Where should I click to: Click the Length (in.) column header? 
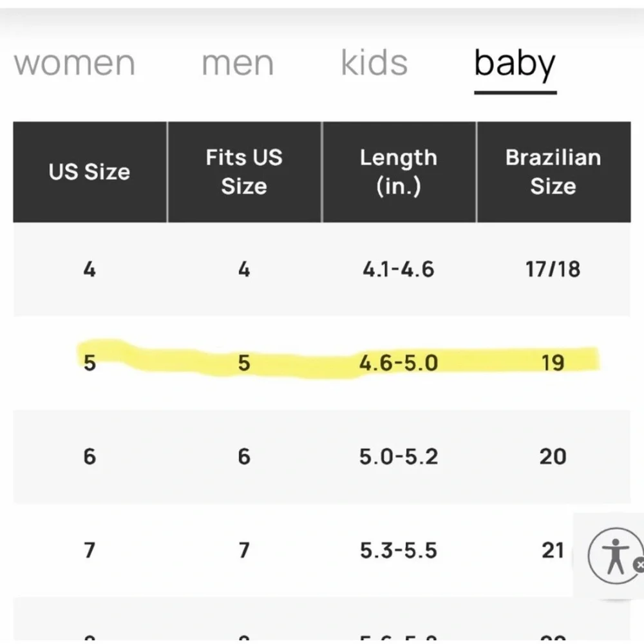[x=399, y=172]
